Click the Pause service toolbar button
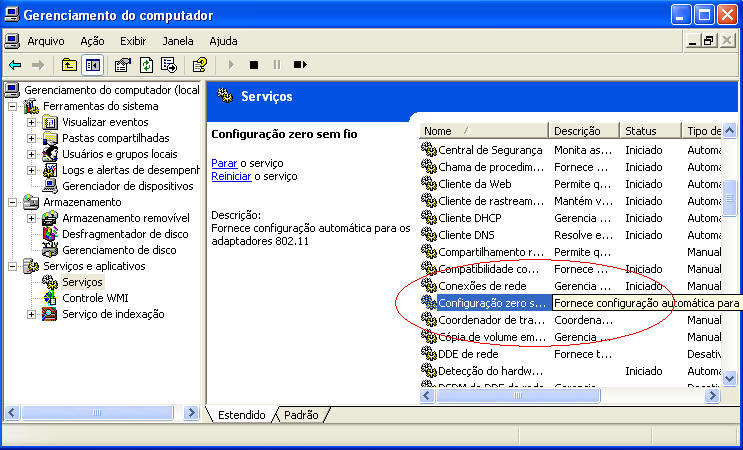This screenshot has width=743, height=450. tap(277, 64)
